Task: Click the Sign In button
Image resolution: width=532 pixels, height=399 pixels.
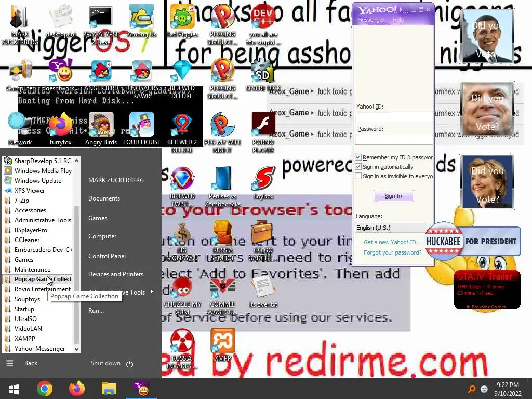Action: pyautogui.click(x=394, y=196)
